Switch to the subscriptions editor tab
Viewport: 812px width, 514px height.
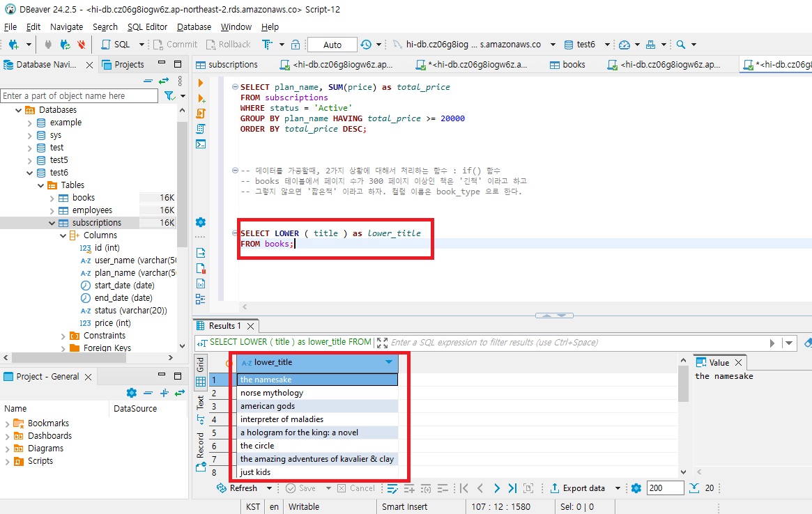[227, 65]
